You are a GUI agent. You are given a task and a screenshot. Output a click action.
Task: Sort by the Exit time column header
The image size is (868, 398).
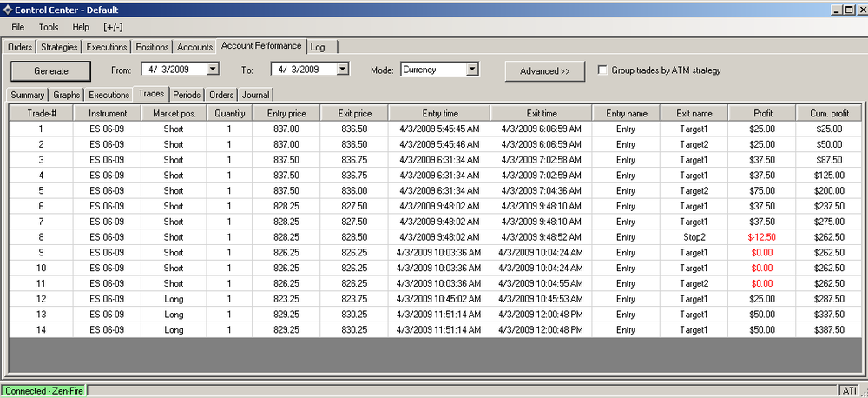[542, 113]
